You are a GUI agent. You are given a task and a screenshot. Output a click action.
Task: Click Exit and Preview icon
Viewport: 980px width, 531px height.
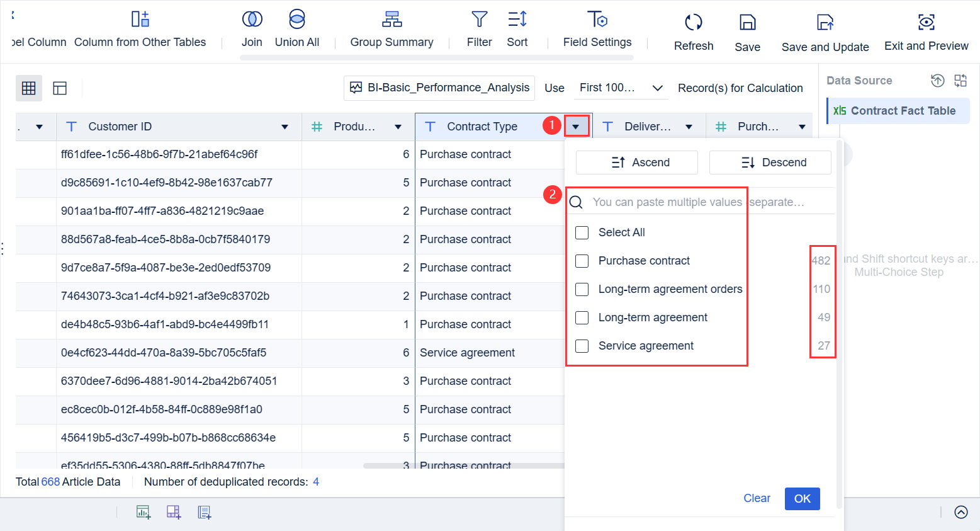click(x=926, y=23)
